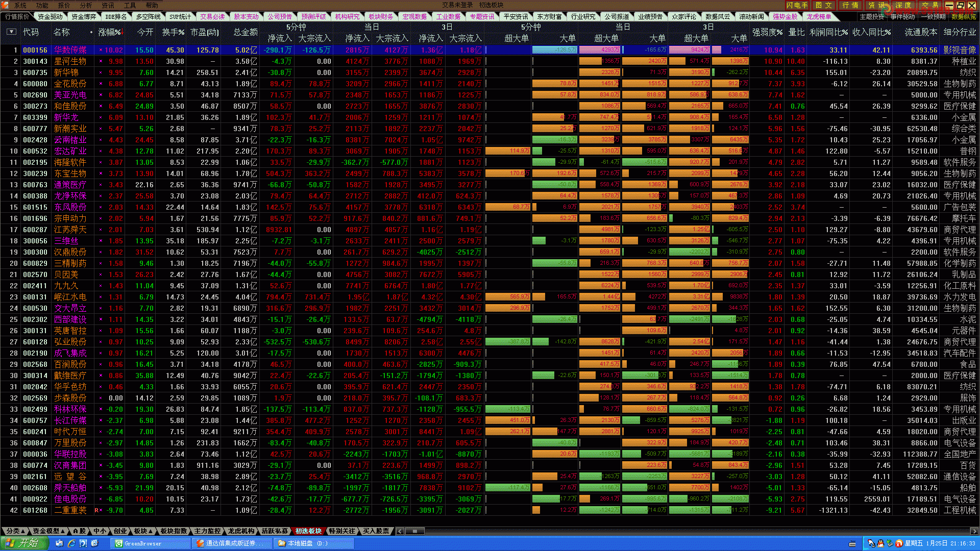Sort by the 总金额 column header
Image resolution: width=980 pixels, height=551 pixels.
(246, 32)
